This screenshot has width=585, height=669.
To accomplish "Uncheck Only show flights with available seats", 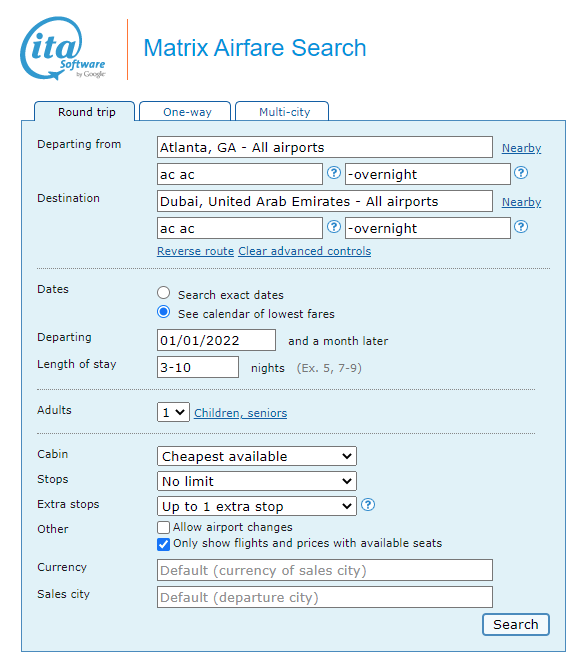I will [x=163, y=544].
